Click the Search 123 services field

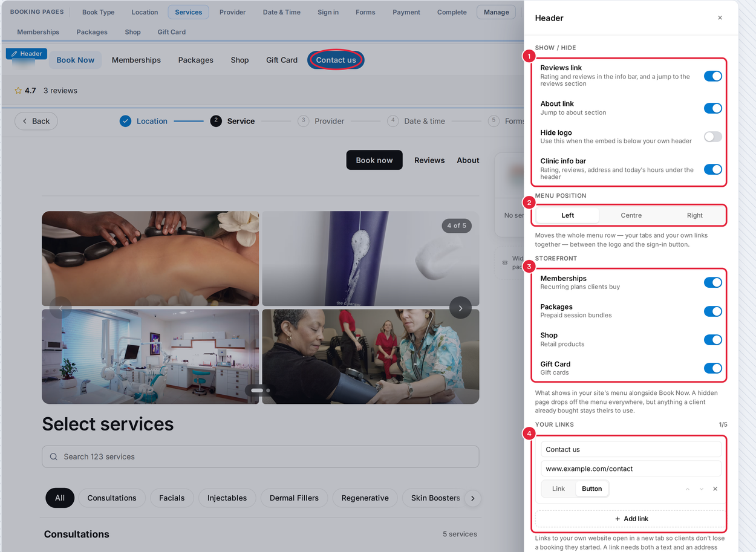pyautogui.click(x=260, y=457)
